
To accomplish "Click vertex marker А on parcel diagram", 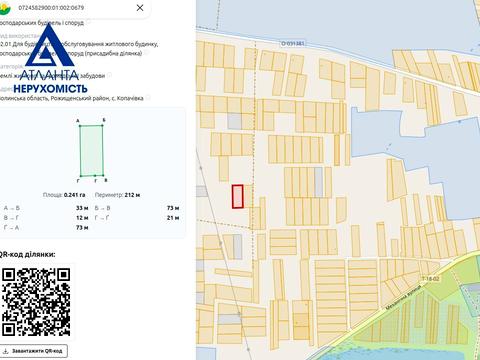I will point(79,125).
